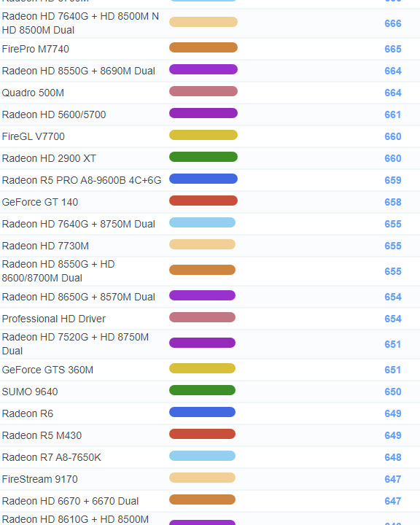Open Radeon HD 7640G + 8750M Dual
This screenshot has width=420, height=525.
pos(78,224)
